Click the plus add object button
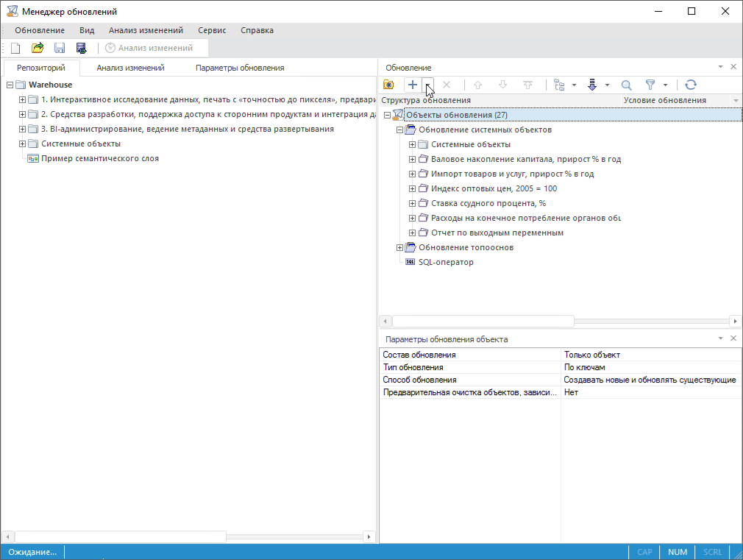 [413, 85]
